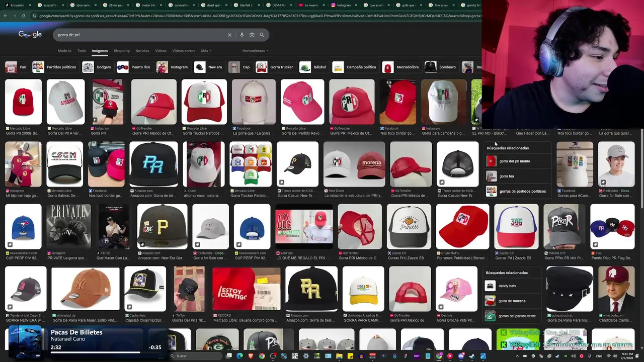Open Google Chrome from the taskbar
The height and width of the screenshot is (362, 644).
pos(262,356)
